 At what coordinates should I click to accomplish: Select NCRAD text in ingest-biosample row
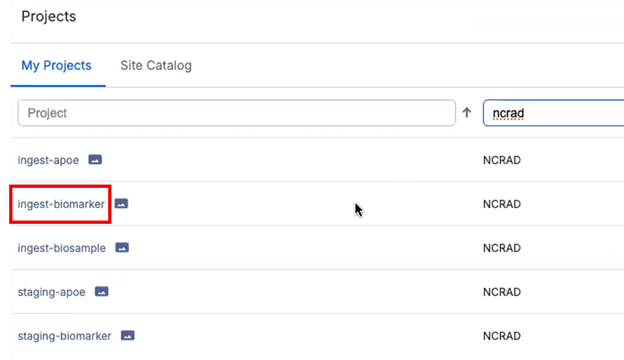502,248
